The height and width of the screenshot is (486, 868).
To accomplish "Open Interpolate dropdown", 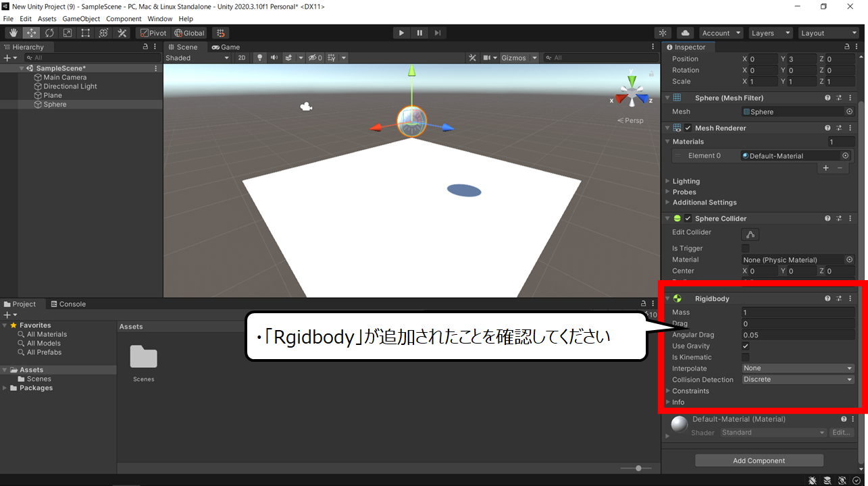I will click(798, 369).
